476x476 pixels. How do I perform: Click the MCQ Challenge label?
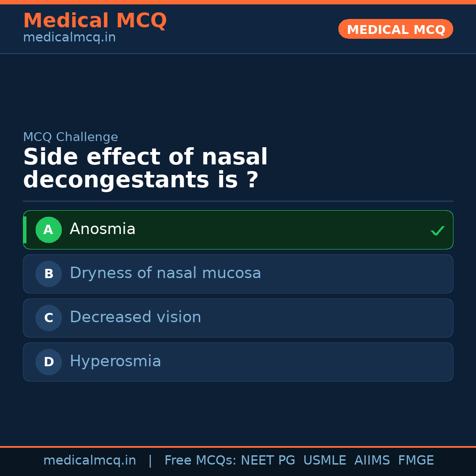click(x=71, y=137)
